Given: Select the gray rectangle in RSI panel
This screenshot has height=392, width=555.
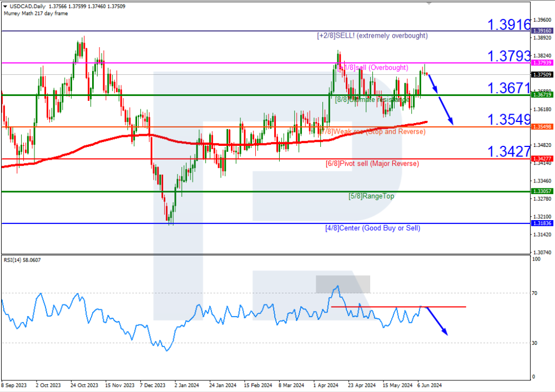Looking at the screenshot, I should tap(342, 284).
